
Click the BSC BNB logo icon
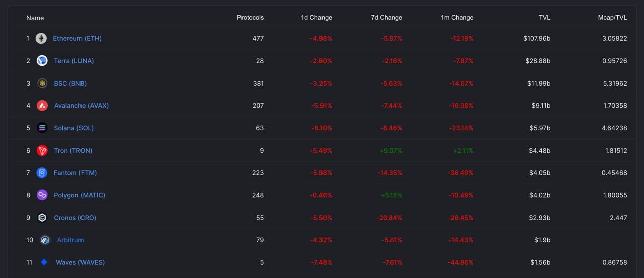pyautogui.click(x=42, y=83)
